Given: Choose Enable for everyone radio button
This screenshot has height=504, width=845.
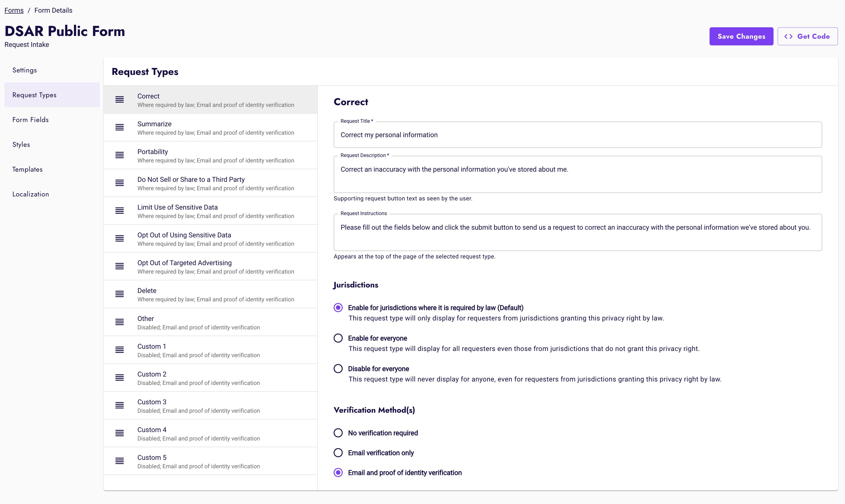Looking at the screenshot, I should pos(338,338).
